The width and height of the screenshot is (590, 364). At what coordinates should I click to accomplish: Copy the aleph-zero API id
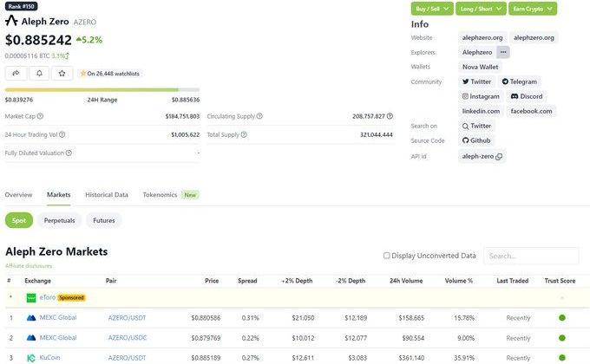[x=499, y=157]
